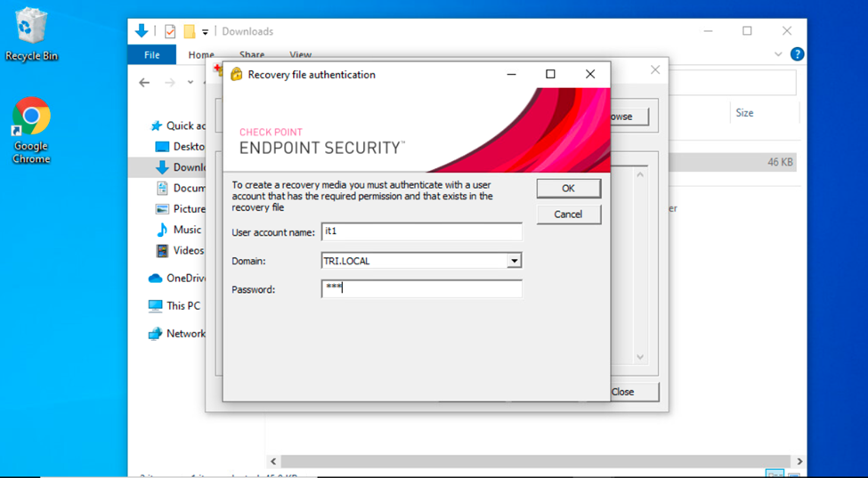Click the Explorer search box

733,83
